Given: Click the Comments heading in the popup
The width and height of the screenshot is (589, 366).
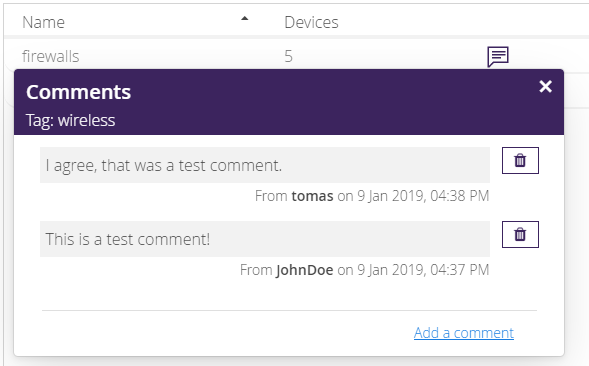Looking at the screenshot, I should tap(79, 92).
